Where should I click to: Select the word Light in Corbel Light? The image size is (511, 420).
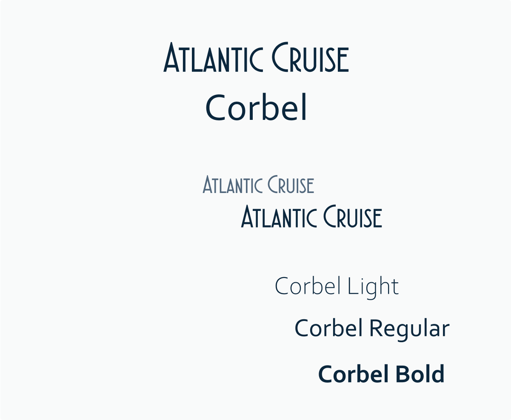click(374, 287)
